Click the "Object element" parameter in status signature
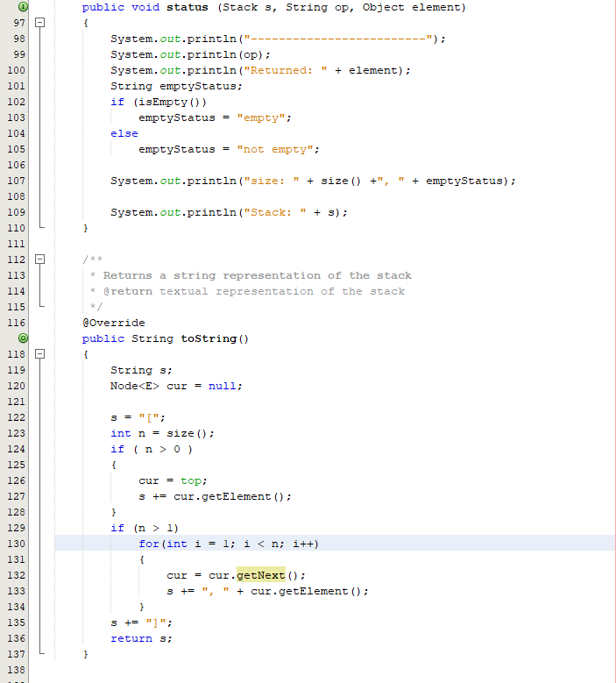 click(411, 7)
